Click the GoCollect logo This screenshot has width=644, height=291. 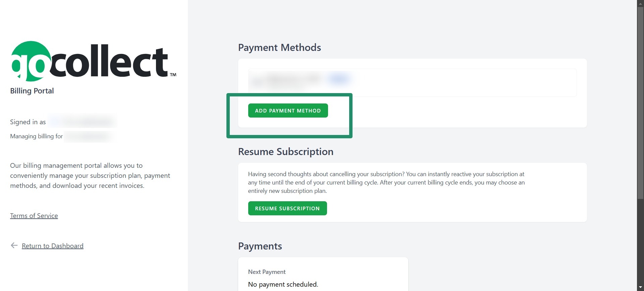tap(94, 61)
